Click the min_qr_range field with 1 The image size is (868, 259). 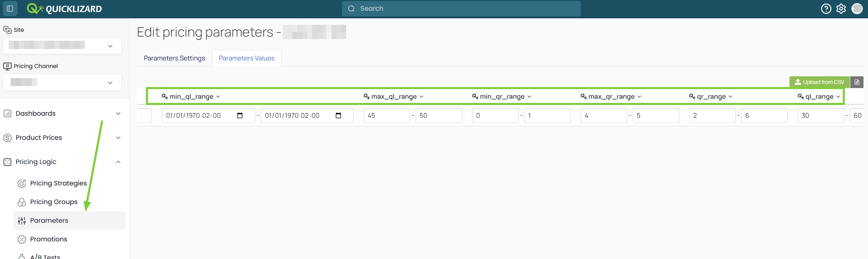(547, 115)
